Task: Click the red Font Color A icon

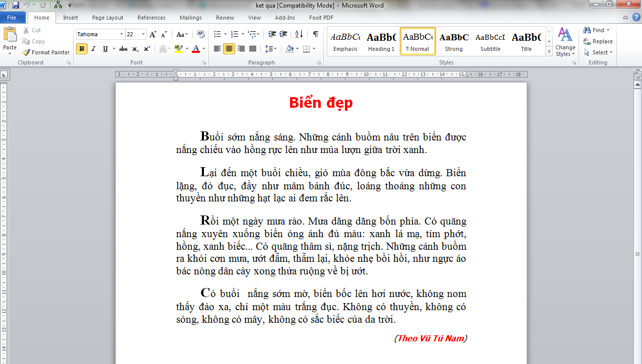Action: click(196, 49)
